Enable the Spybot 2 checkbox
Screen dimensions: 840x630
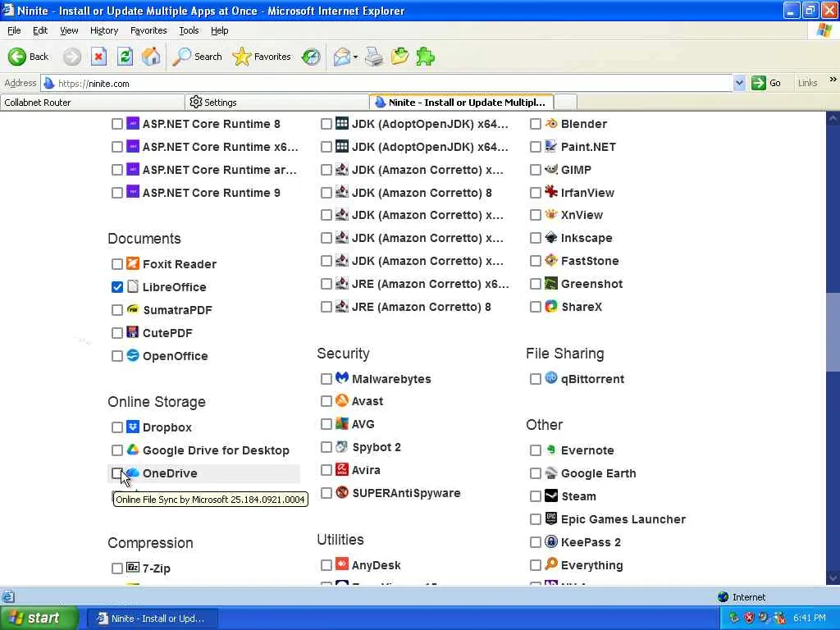[x=326, y=447]
